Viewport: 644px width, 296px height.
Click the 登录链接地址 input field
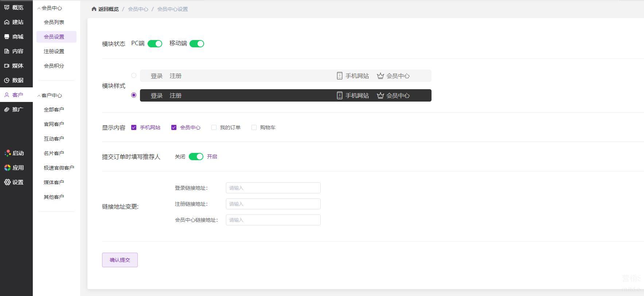(273, 188)
